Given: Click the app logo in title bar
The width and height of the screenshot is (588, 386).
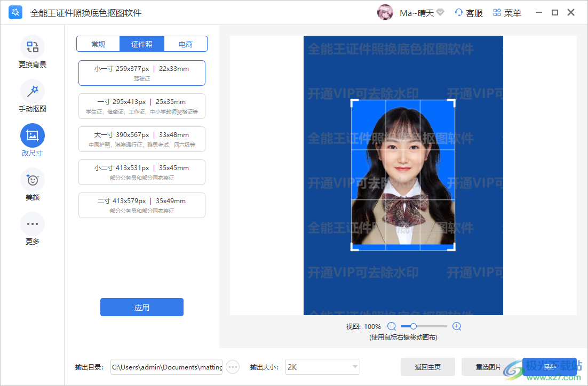Looking at the screenshot, I should tap(15, 12).
